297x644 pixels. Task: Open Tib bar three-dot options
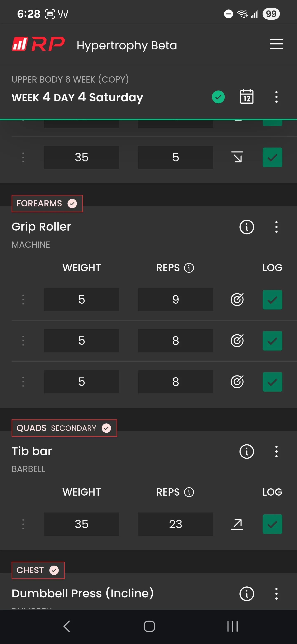coord(276,451)
